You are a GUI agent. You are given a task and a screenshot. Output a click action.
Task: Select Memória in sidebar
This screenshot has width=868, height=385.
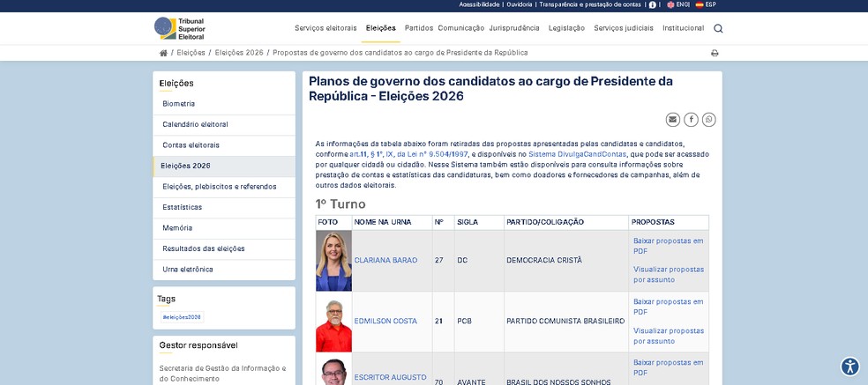pyautogui.click(x=224, y=228)
